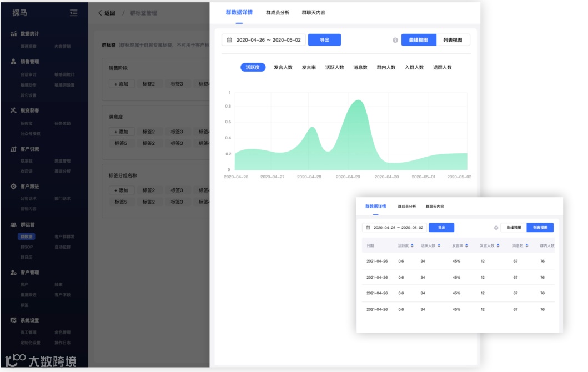Sort the table by 发言人数 column arrows
This screenshot has width=588, height=372.
tap(498, 245)
